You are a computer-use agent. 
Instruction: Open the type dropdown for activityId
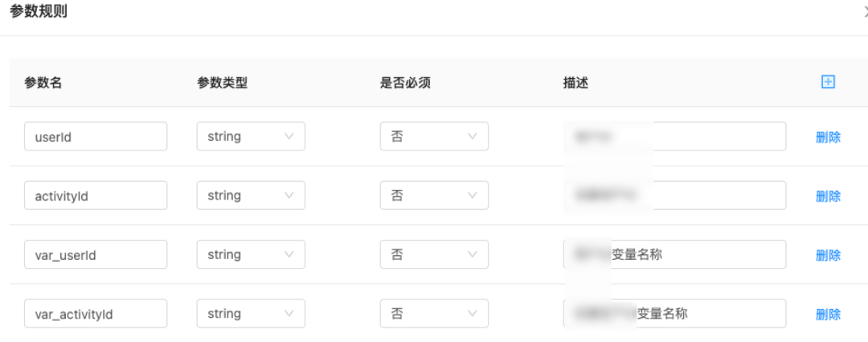251,196
